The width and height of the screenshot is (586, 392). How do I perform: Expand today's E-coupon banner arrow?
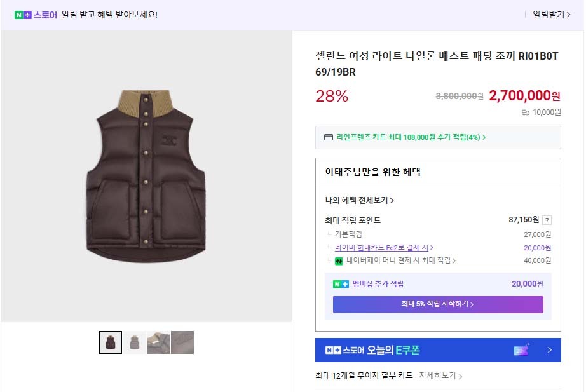pyautogui.click(x=549, y=350)
